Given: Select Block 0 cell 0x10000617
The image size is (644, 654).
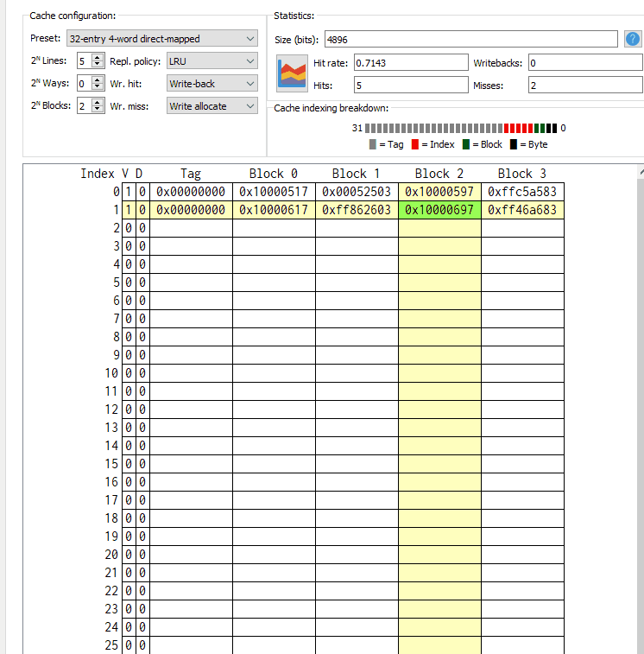Looking at the screenshot, I should click(274, 210).
